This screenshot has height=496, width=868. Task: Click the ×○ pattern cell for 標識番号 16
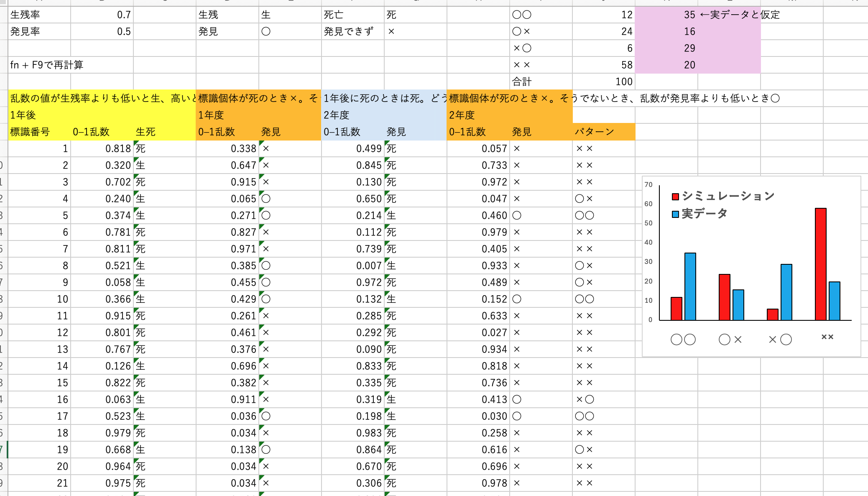click(x=604, y=400)
